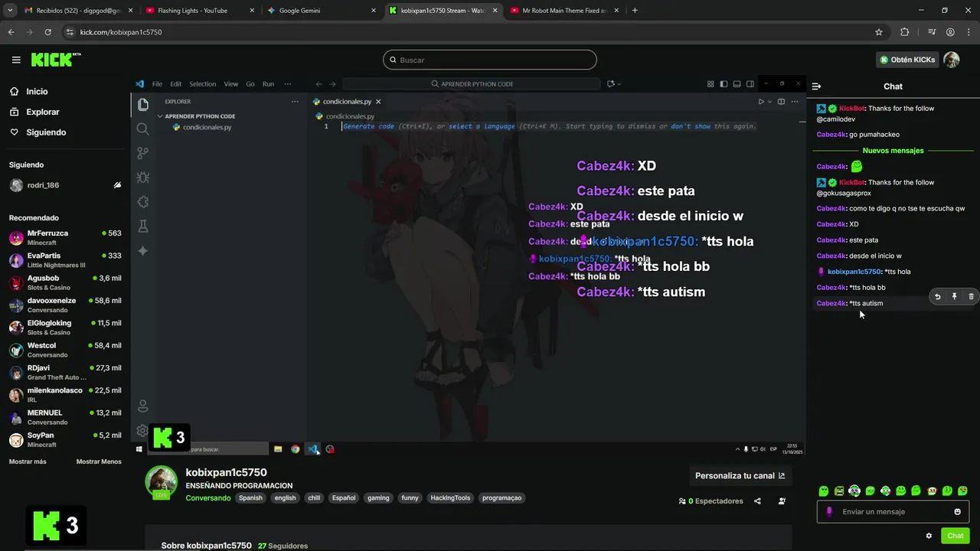
Task: Open File menu in streamed VS Code
Action: [x=157, y=84]
